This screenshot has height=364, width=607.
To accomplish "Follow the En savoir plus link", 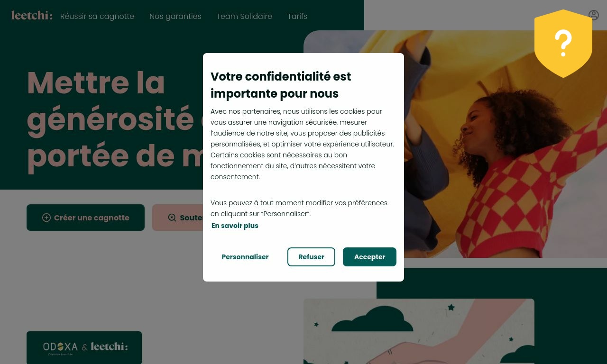I will pyautogui.click(x=235, y=226).
